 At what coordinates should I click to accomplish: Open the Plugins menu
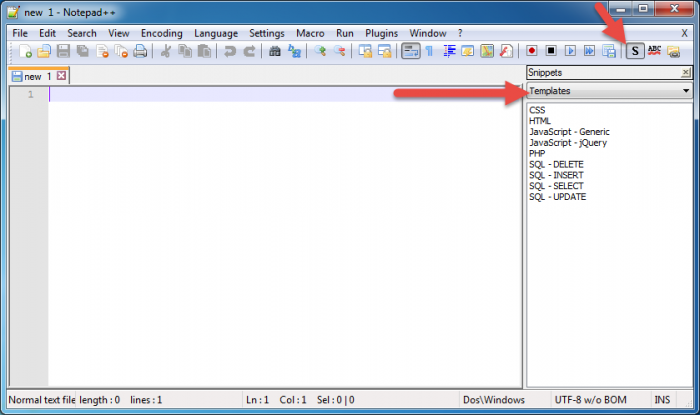pyautogui.click(x=380, y=33)
